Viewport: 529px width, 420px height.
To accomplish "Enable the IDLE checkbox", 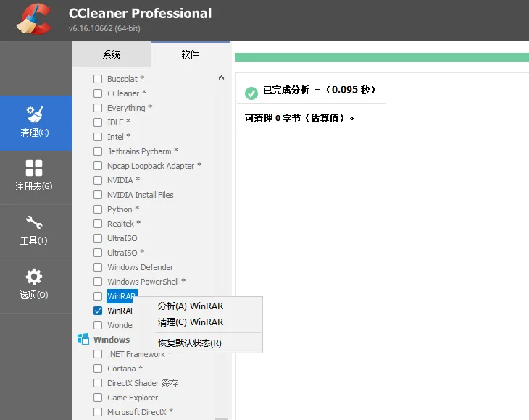I will click(98, 122).
